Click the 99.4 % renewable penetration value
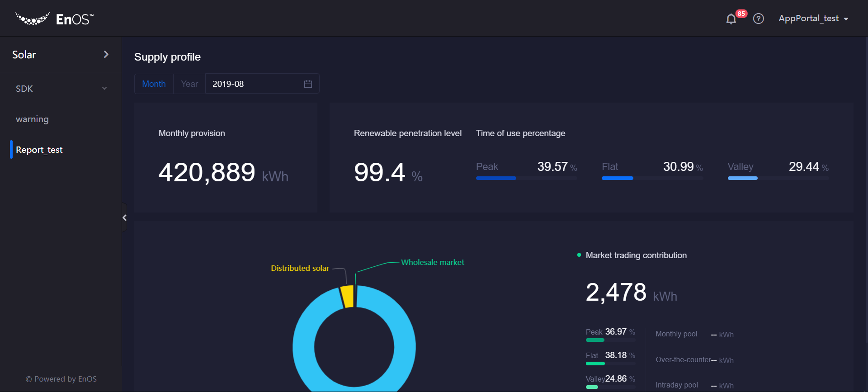Image resolution: width=868 pixels, height=392 pixels. pyautogui.click(x=388, y=172)
